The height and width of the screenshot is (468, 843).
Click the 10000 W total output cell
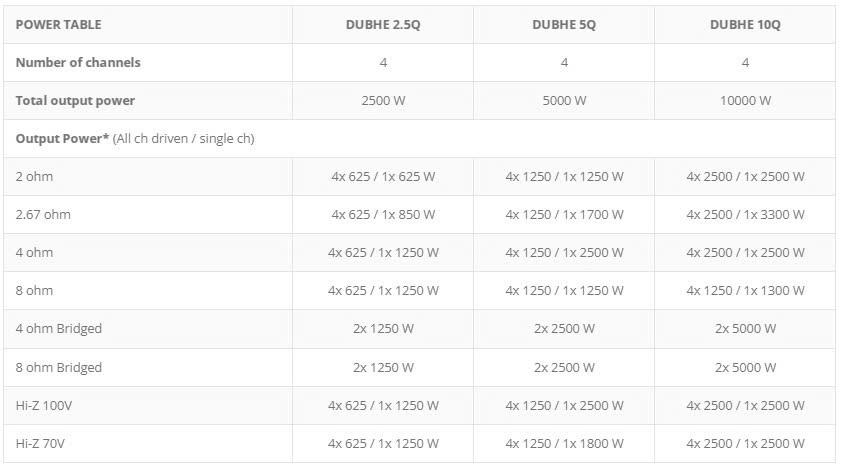pyautogui.click(x=745, y=100)
